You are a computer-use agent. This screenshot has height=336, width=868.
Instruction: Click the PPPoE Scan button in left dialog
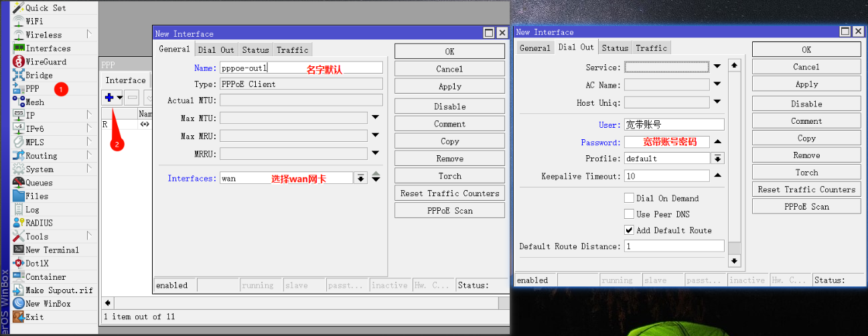449,211
